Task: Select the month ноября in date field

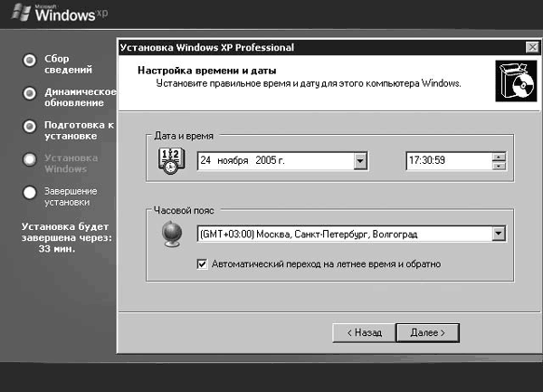Action: tap(233, 161)
